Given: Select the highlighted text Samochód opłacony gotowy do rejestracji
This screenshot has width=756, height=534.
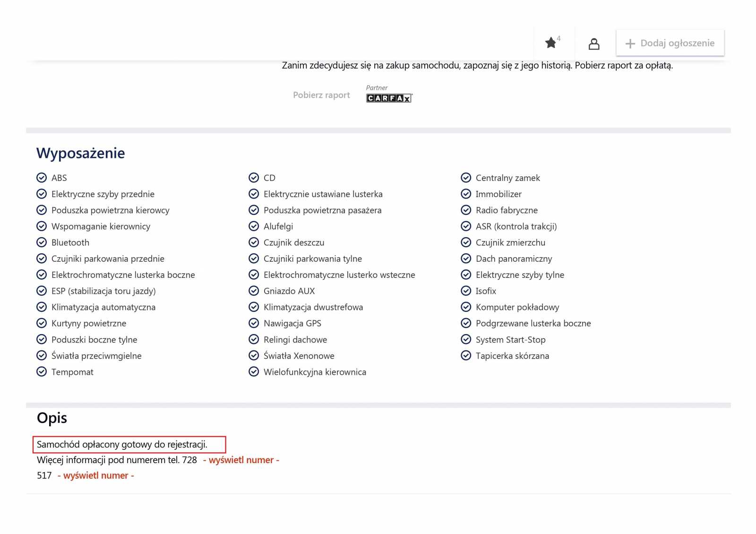Looking at the screenshot, I should click(x=122, y=444).
